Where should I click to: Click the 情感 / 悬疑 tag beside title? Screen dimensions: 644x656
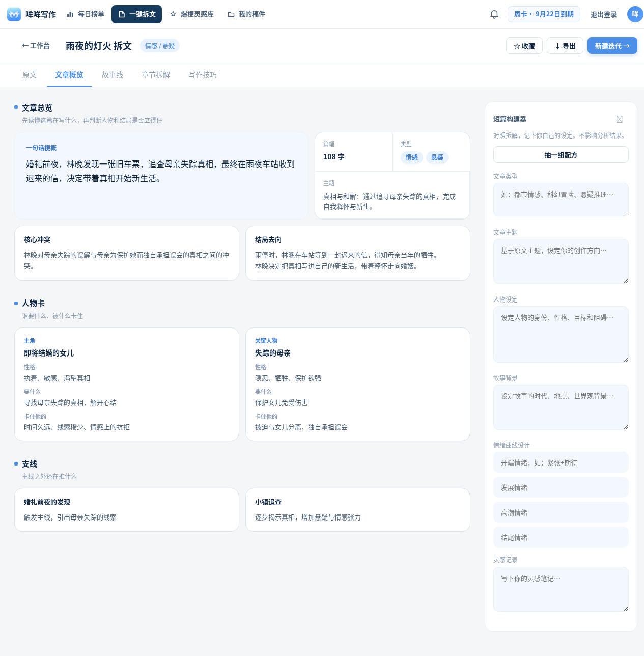[x=160, y=46]
